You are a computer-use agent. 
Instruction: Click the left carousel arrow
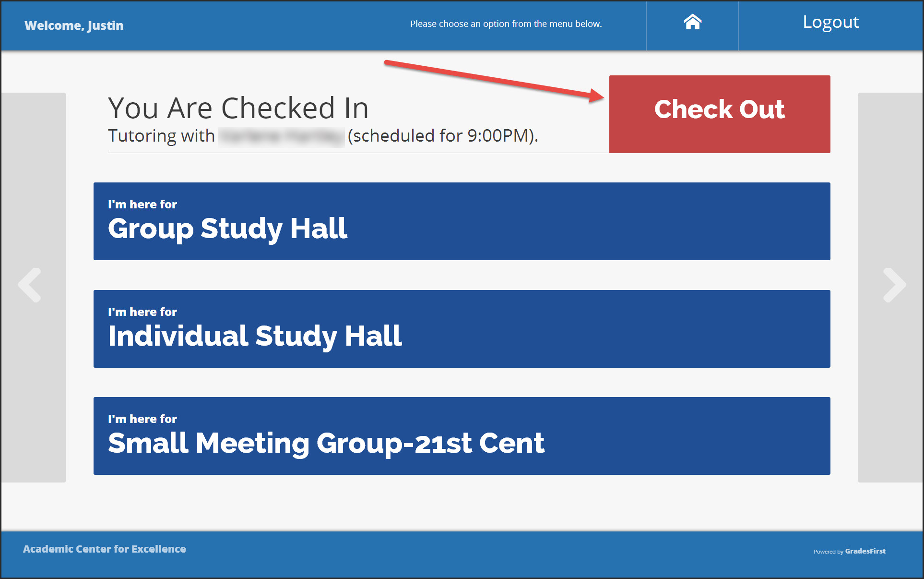click(x=30, y=285)
